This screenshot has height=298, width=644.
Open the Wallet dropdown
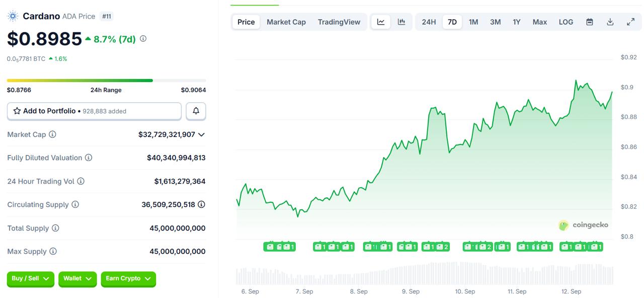click(77, 278)
